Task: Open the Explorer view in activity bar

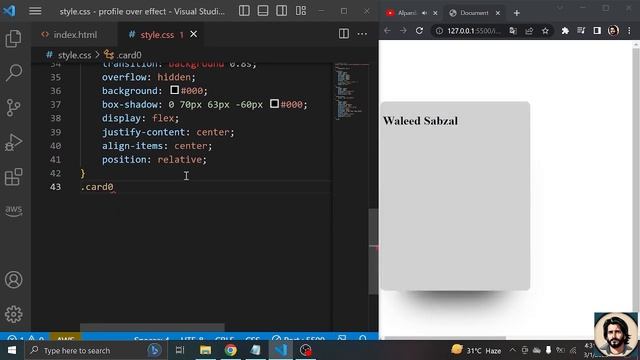Action: 13,39
